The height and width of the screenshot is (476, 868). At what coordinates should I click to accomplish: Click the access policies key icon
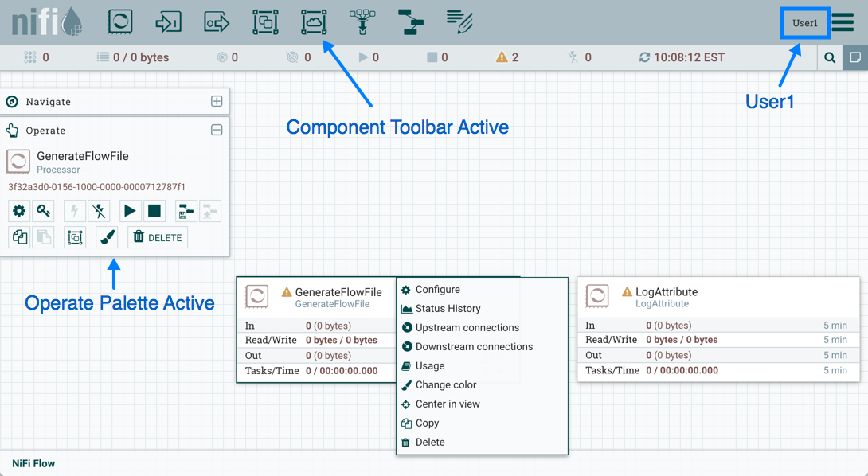pos(44,211)
